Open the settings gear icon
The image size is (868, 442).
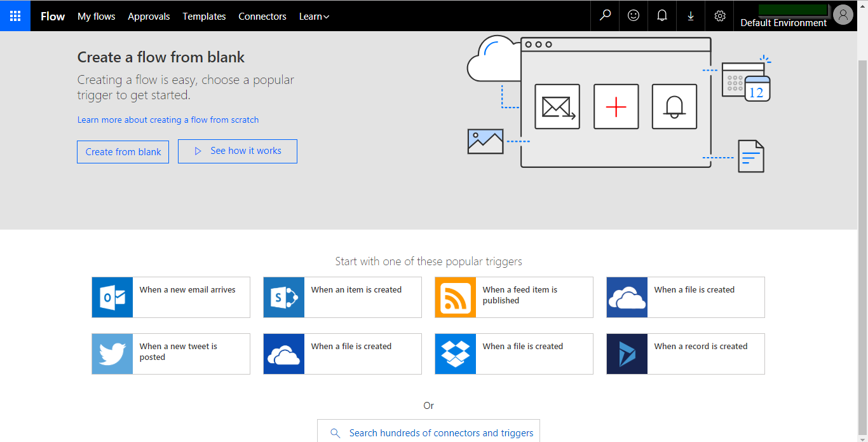pos(720,16)
